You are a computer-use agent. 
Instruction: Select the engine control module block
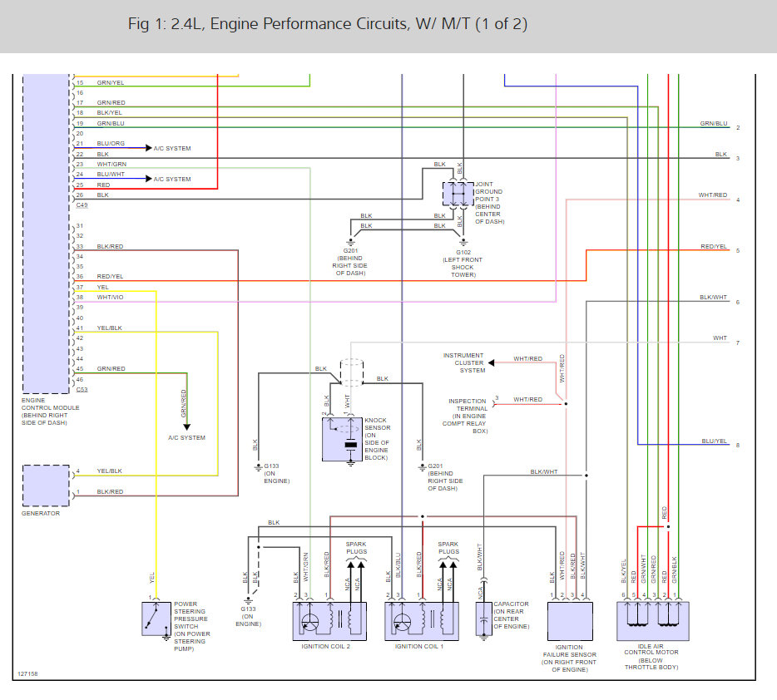pyautogui.click(x=46, y=234)
